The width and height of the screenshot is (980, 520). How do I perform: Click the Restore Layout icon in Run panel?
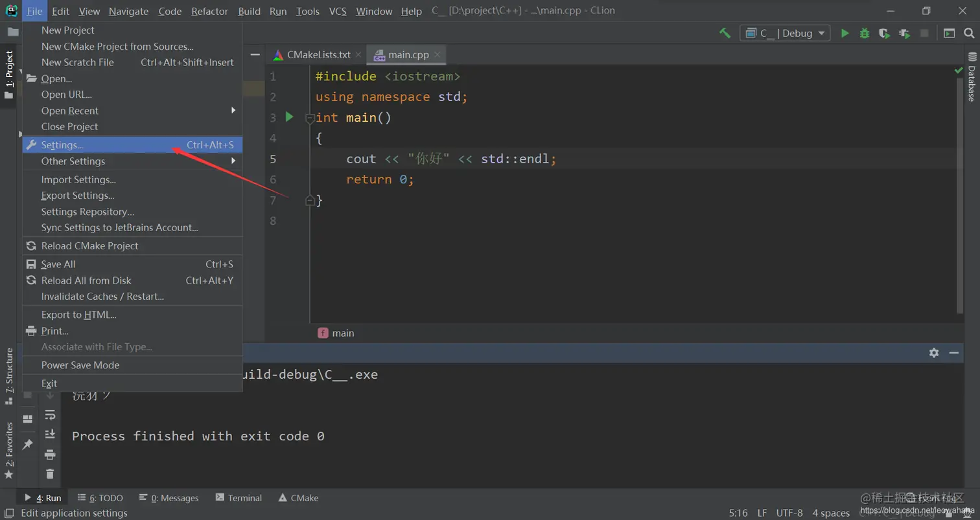coord(27,419)
